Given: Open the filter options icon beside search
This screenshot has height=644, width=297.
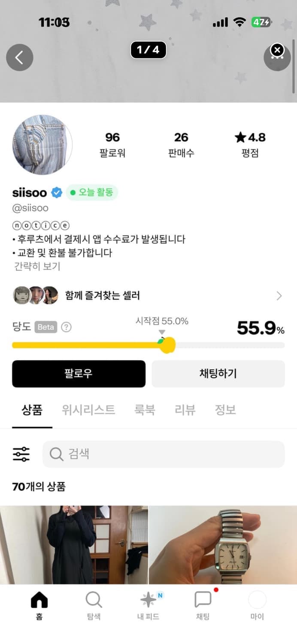Looking at the screenshot, I should pos(20,453).
